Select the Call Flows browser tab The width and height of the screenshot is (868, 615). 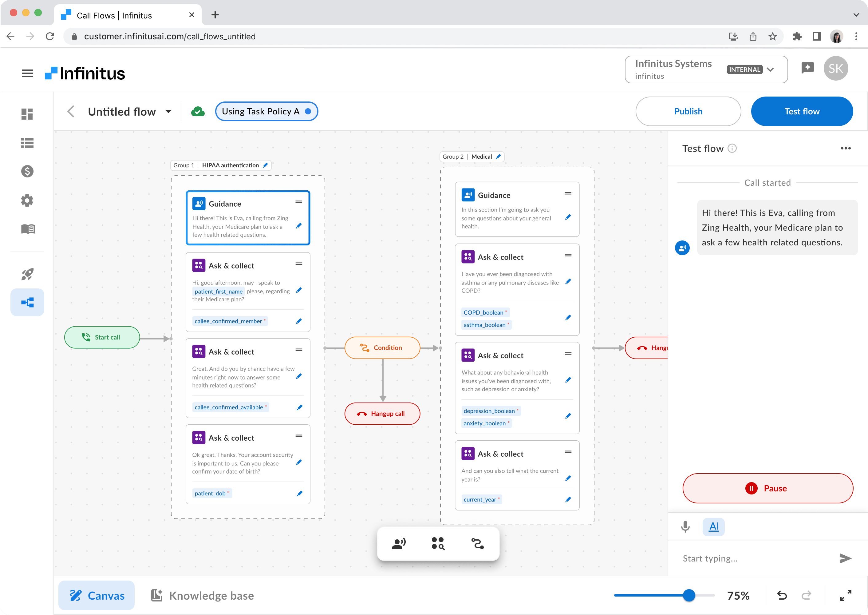coord(128,15)
